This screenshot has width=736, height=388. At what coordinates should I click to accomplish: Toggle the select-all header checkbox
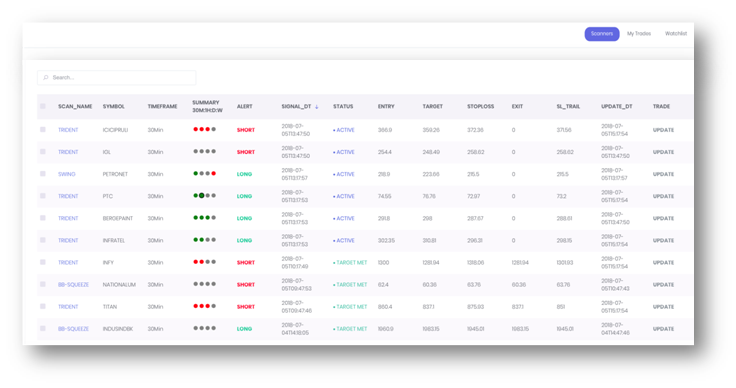coord(43,107)
